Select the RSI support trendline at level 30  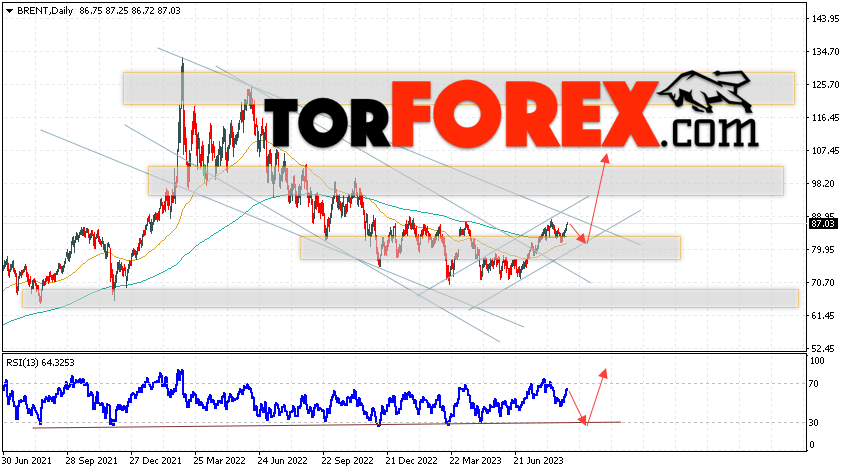pos(326,425)
